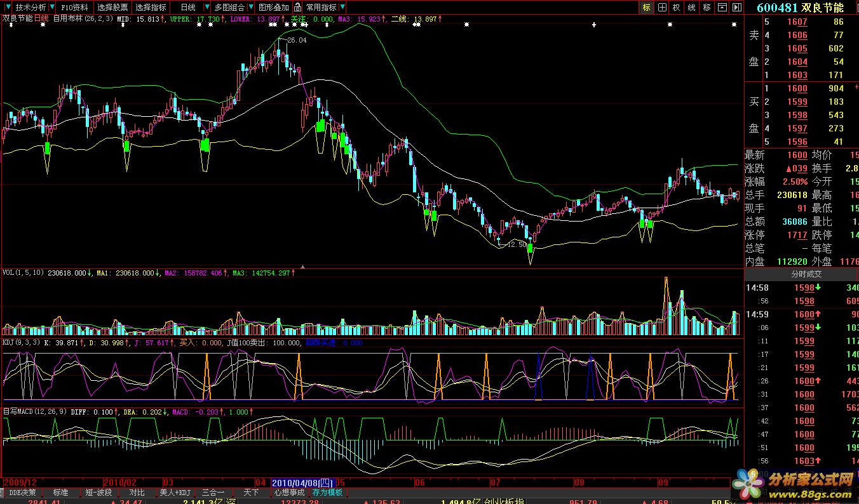Image resolution: width=859 pixels, height=504 pixels.
Task: Click 图形叠加 overlay button
Action: [x=274, y=8]
